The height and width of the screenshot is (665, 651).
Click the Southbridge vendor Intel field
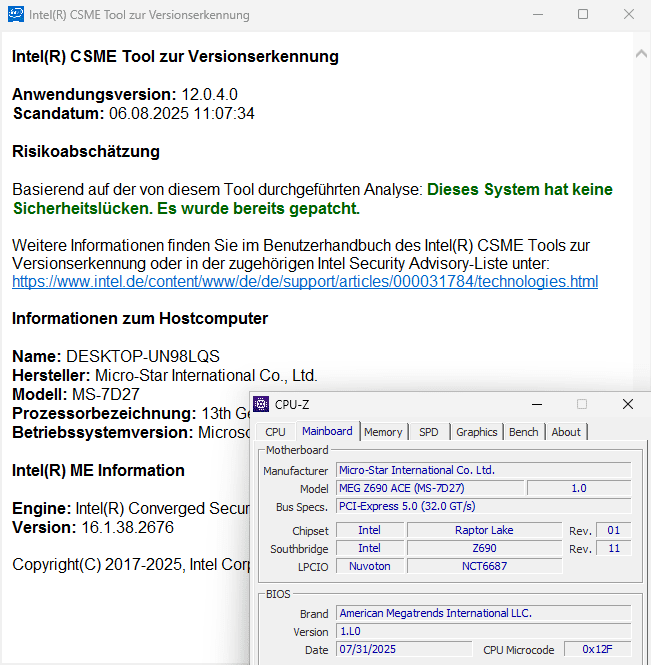pos(370,548)
